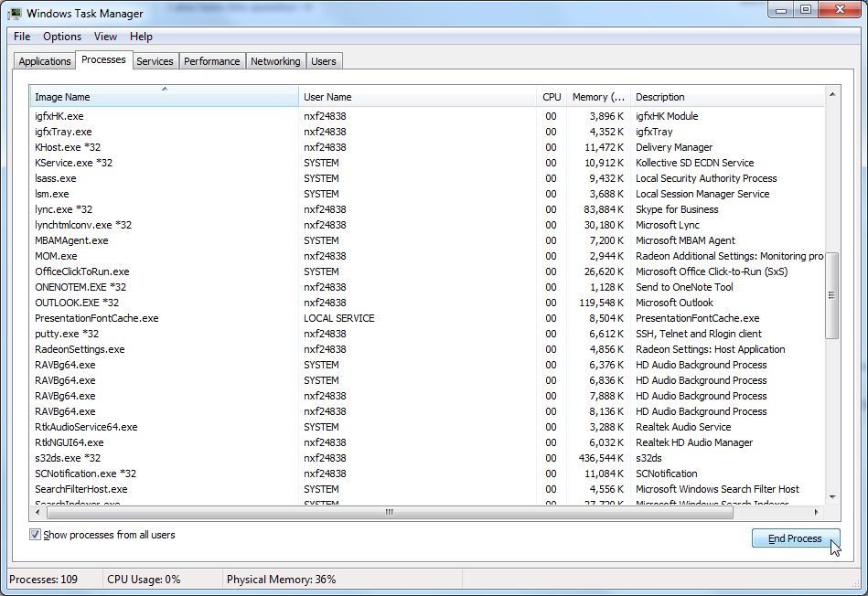Click the vertical scrollbar up arrow
The image size is (868, 596).
[832, 95]
